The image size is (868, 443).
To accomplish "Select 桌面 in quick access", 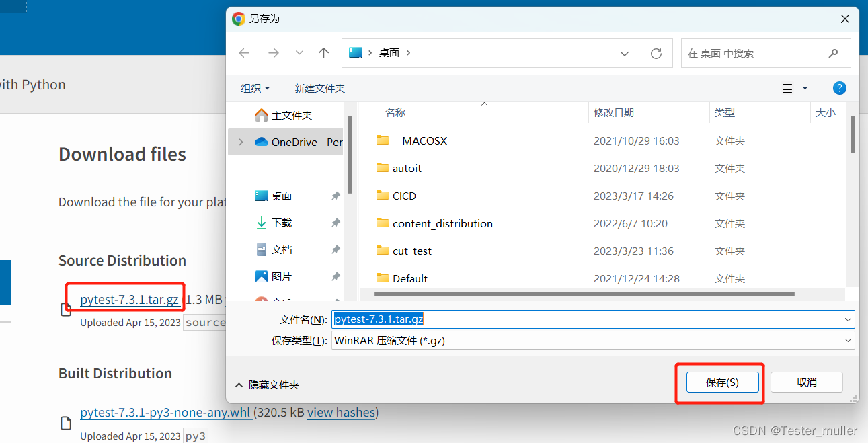I will (274, 196).
